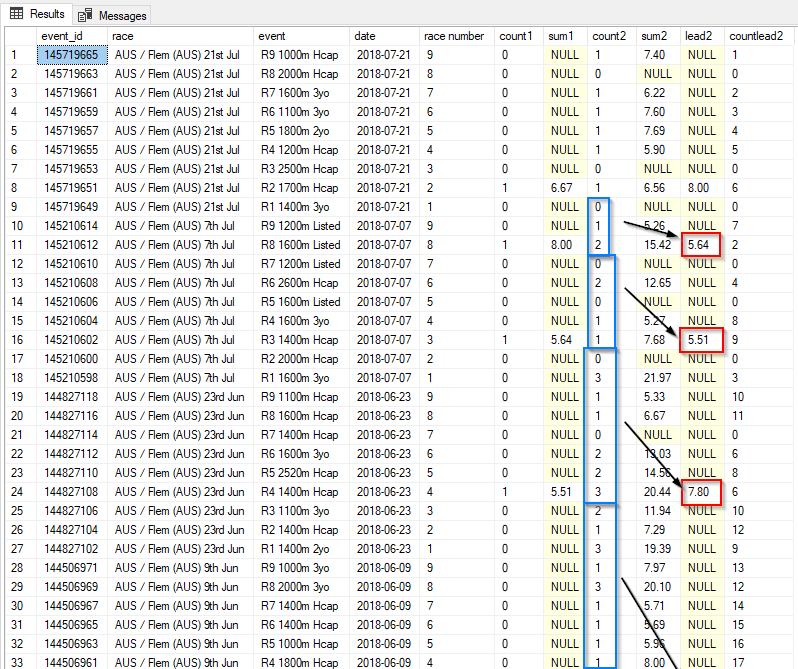The image size is (798, 669).
Task: Open the Messages tab
Action: click(x=112, y=15)
